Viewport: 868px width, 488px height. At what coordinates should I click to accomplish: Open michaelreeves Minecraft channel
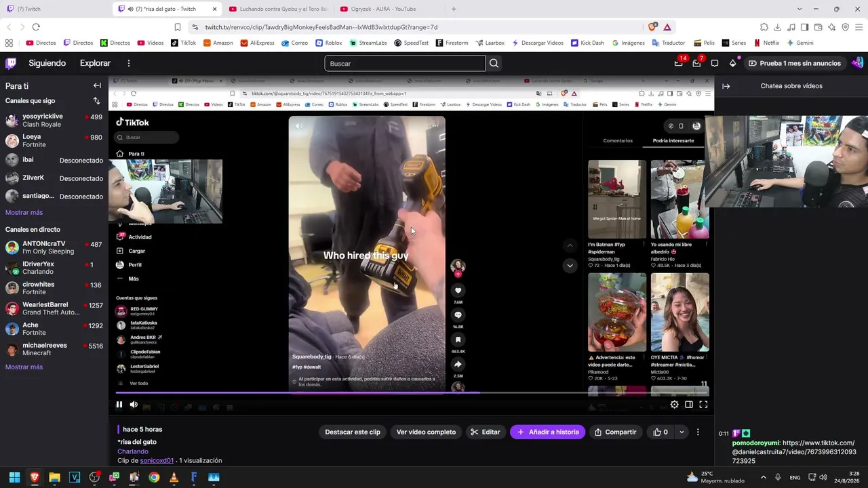pyautogui.click(x=54, y=349)
